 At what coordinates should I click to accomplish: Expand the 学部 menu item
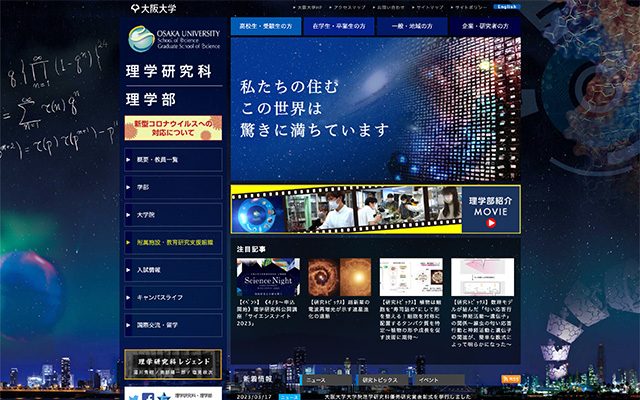[173, 187]
